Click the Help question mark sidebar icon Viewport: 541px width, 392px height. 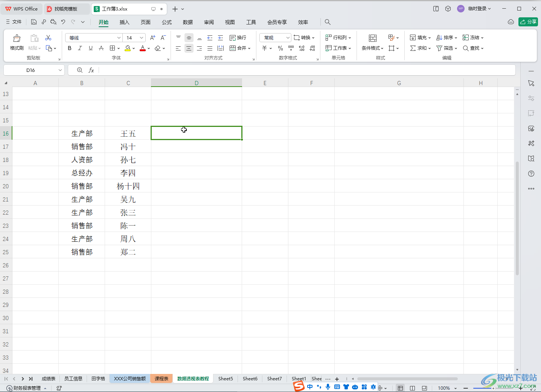(x=531, y=174)
